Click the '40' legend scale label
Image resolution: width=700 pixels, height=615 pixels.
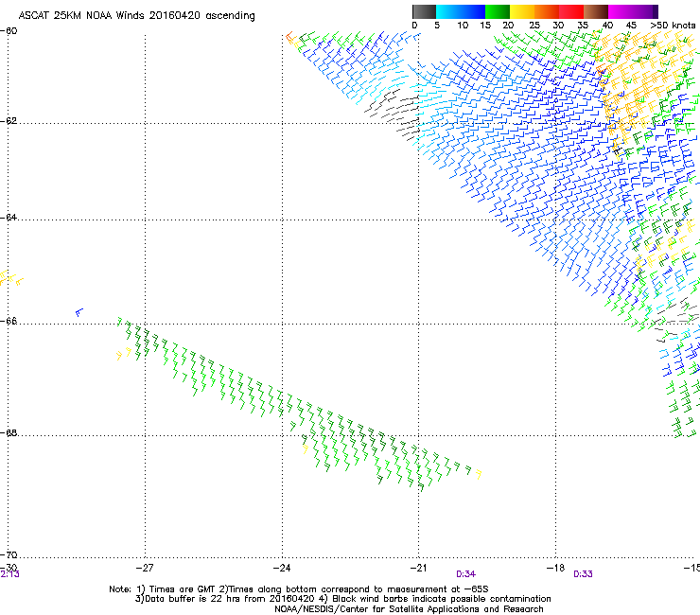[607, 26]
